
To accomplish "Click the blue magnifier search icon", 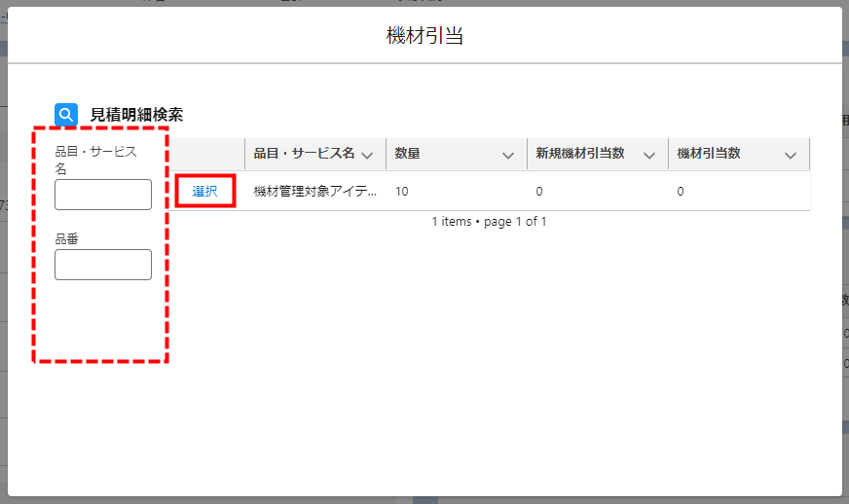I will [66, 115].
